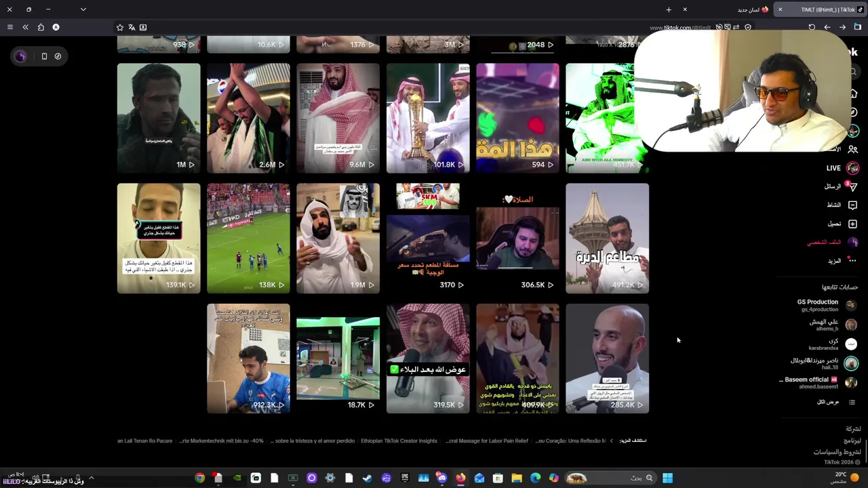Show hidden system tray icons
868x488 pixels.
[x=91, y=479]
